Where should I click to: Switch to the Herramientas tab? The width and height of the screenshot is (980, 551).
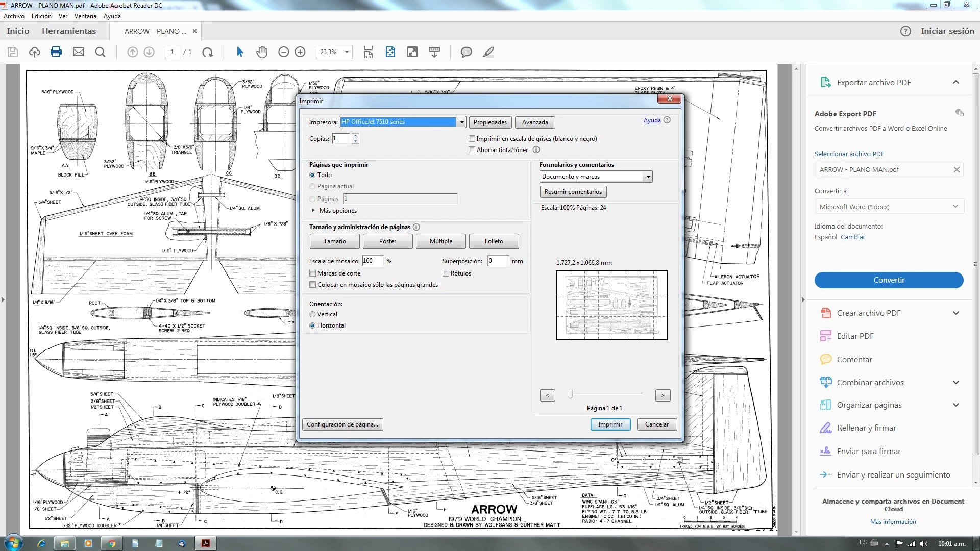coord(69,31)
